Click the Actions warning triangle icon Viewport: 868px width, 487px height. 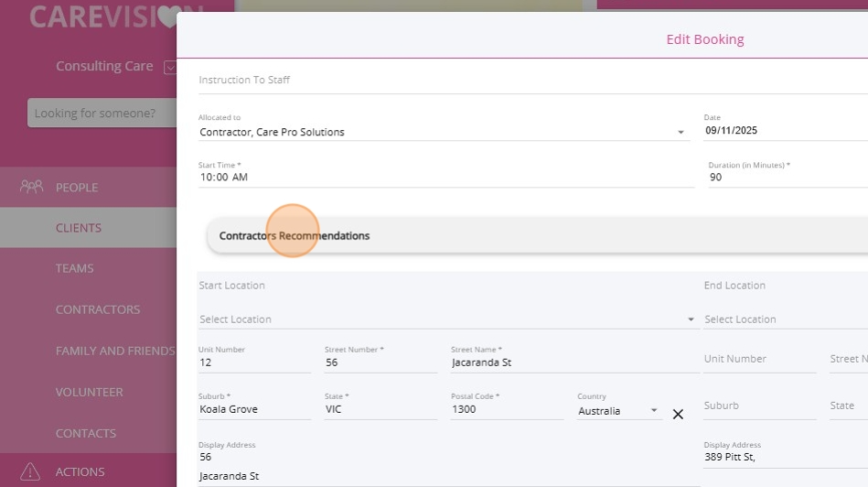(31, 471)
